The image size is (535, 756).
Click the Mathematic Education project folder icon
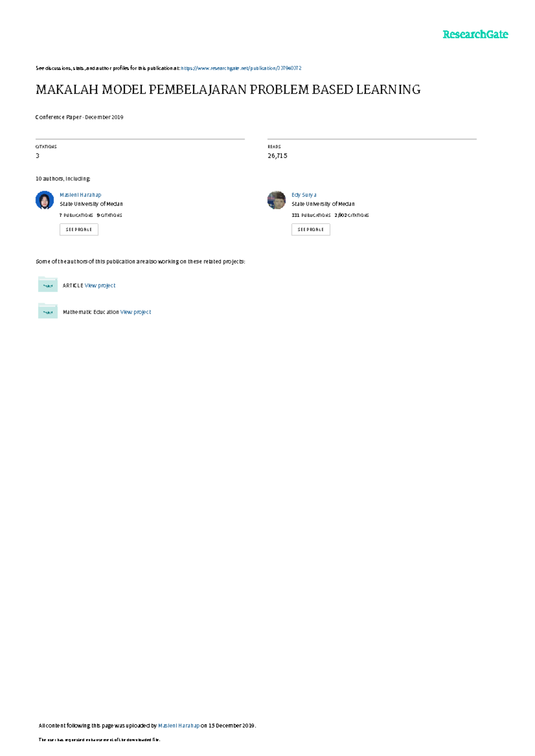point(48,311)
